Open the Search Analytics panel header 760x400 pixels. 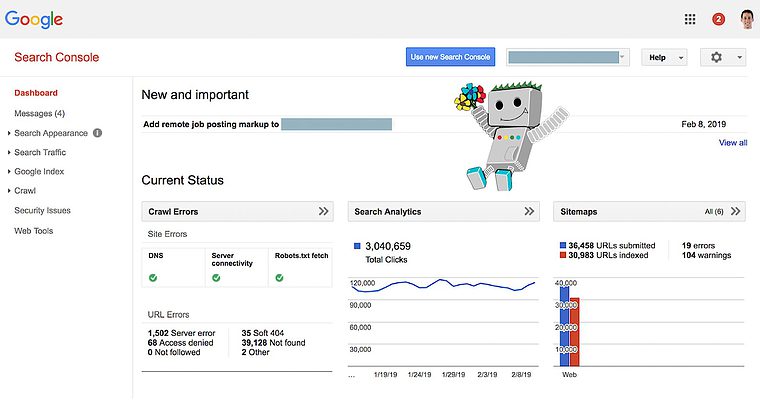click(x=443, y=211)
